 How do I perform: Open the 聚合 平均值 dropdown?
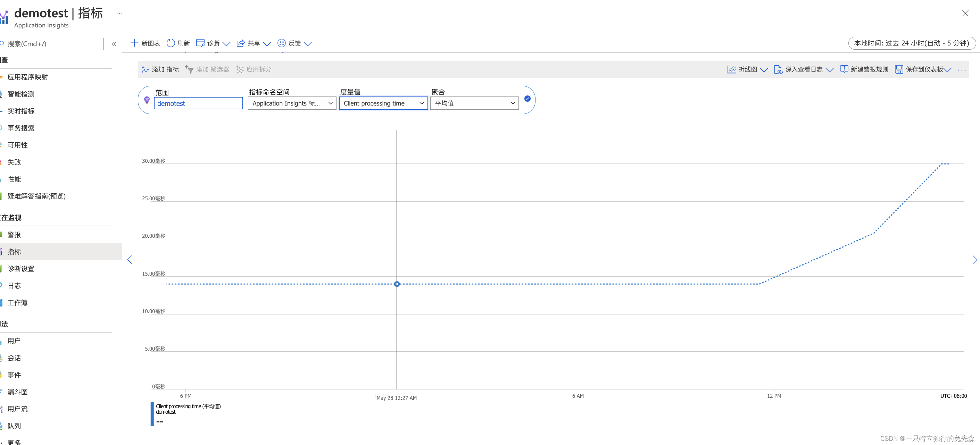(474, 103)
